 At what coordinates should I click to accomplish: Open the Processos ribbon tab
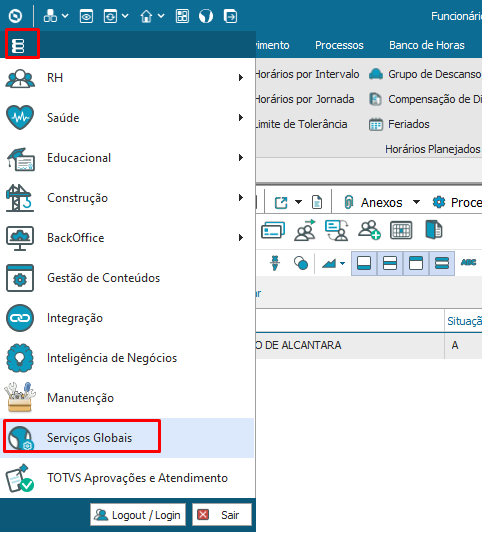tap(339, 45)
